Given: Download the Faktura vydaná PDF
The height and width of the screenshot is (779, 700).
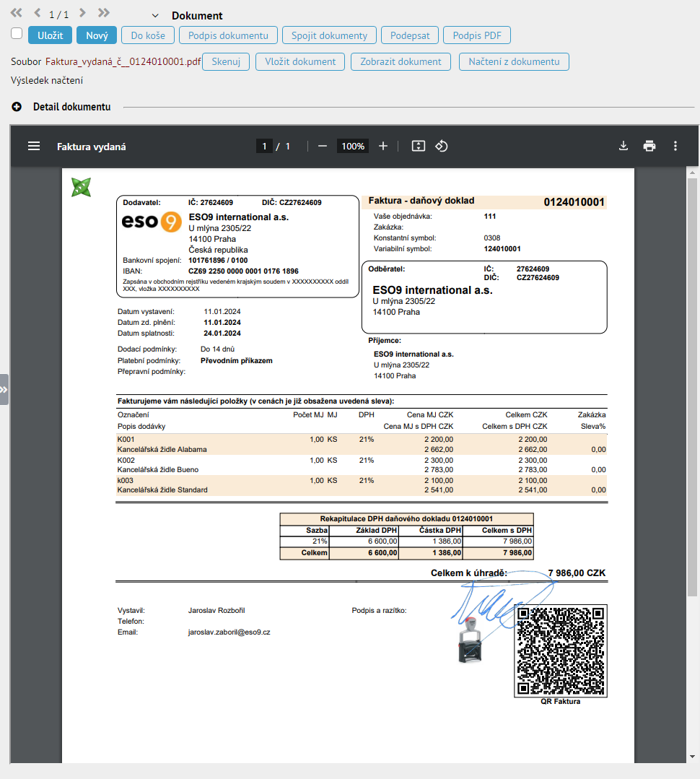Looking at the screenshot, I should 624,146.
